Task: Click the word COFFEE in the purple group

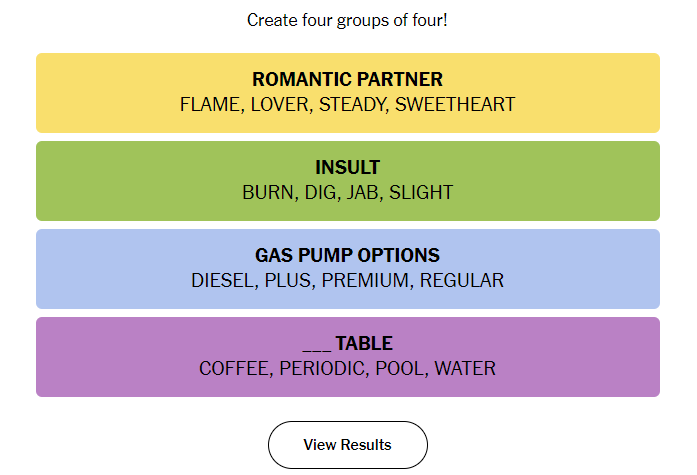Action: (234, 368)
